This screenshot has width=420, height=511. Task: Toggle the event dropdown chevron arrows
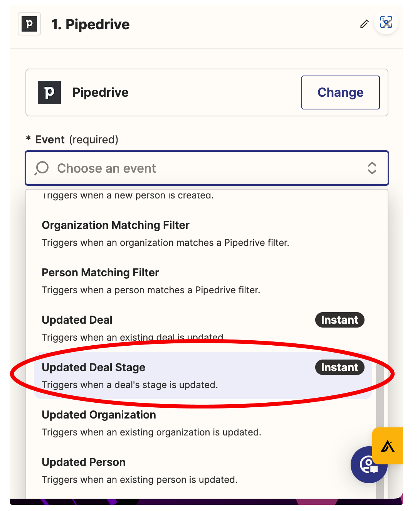coord(372,168)
